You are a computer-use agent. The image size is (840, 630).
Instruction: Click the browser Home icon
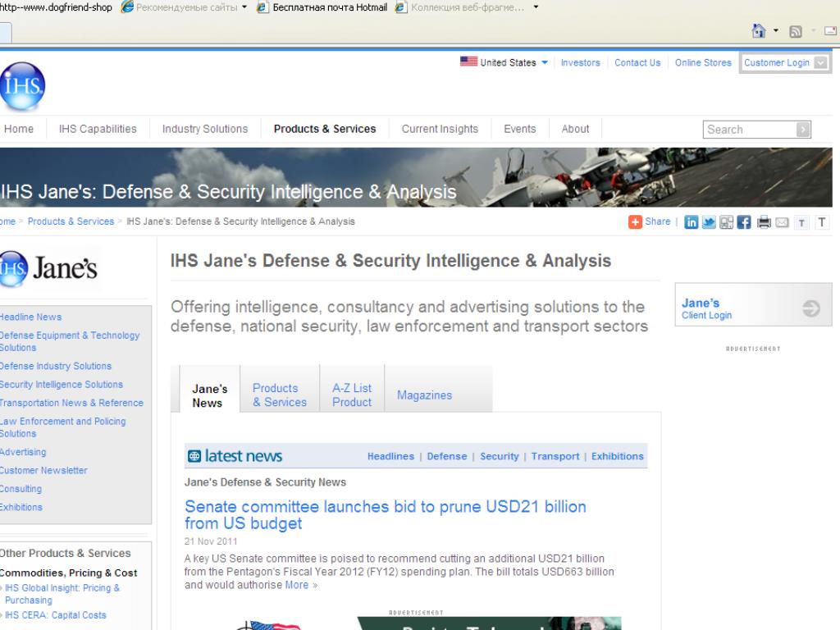click(759, 30)
